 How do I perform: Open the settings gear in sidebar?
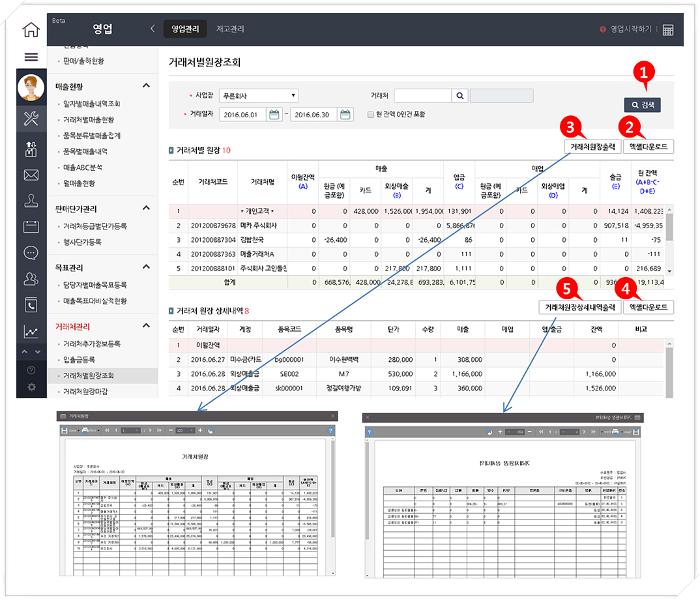point(31,387)
